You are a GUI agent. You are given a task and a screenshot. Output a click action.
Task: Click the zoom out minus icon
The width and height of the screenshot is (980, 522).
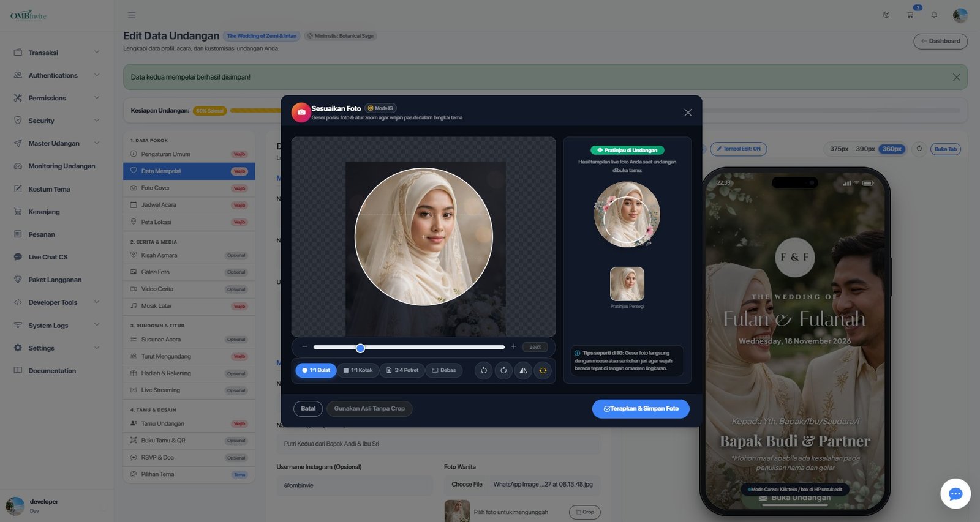tap(304, 347)
